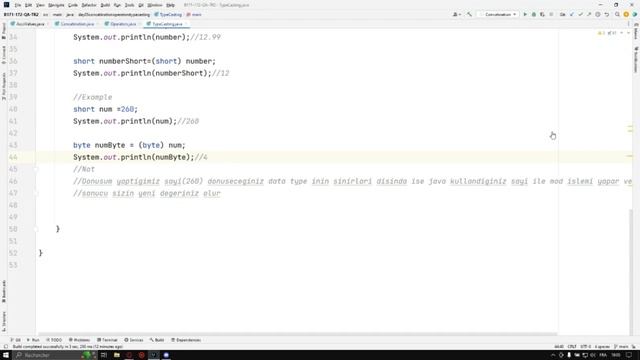Open the Help menu

coord(171,5)
